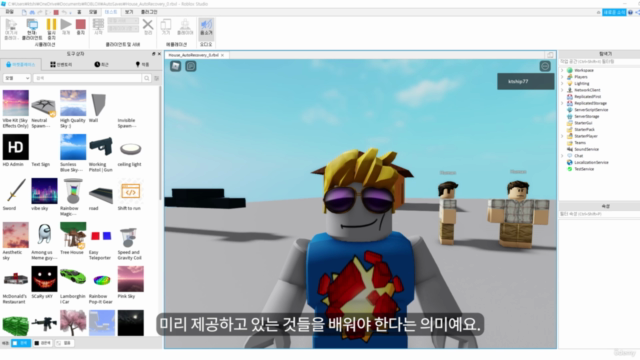Expand the Chat tree node

tap(562, 156)
